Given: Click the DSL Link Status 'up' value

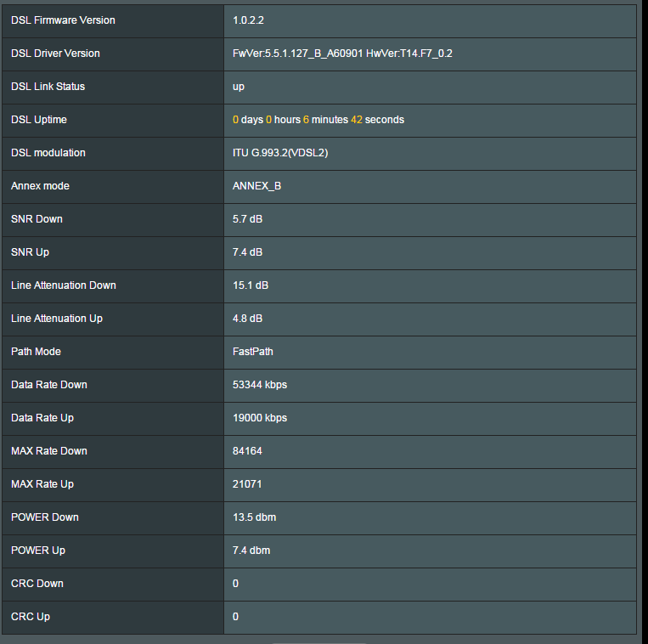Looking at the screenshot, I should click(238, 87).
